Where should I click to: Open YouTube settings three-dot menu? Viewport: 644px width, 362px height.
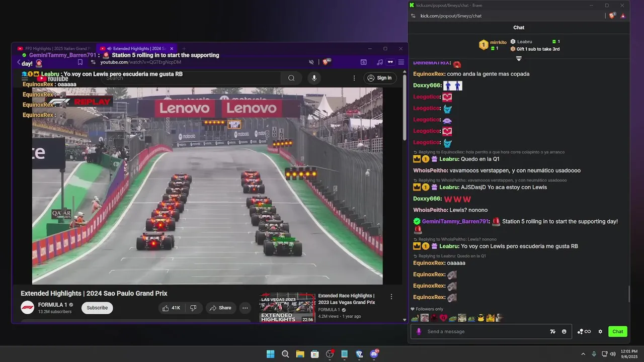point(354,78)
